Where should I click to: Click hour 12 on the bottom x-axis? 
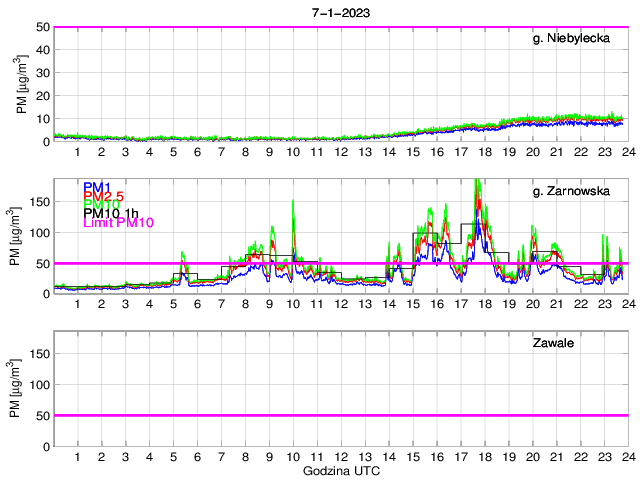point(341,457)
